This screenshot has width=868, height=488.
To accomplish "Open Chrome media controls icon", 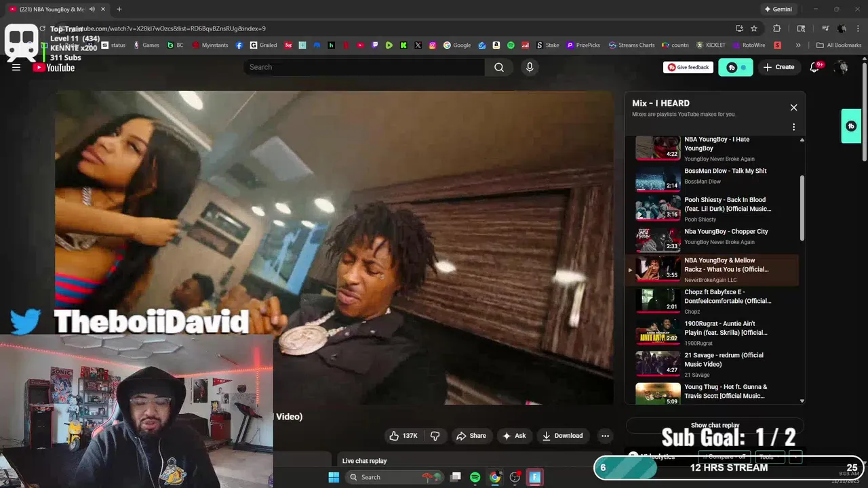I will [x=825, y=28].
